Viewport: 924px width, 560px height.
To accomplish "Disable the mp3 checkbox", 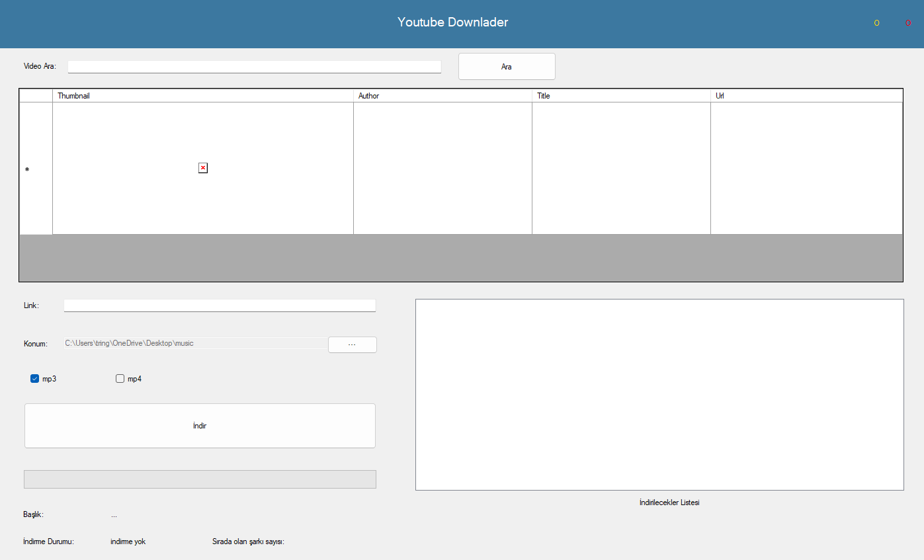I will pos(34,378).
